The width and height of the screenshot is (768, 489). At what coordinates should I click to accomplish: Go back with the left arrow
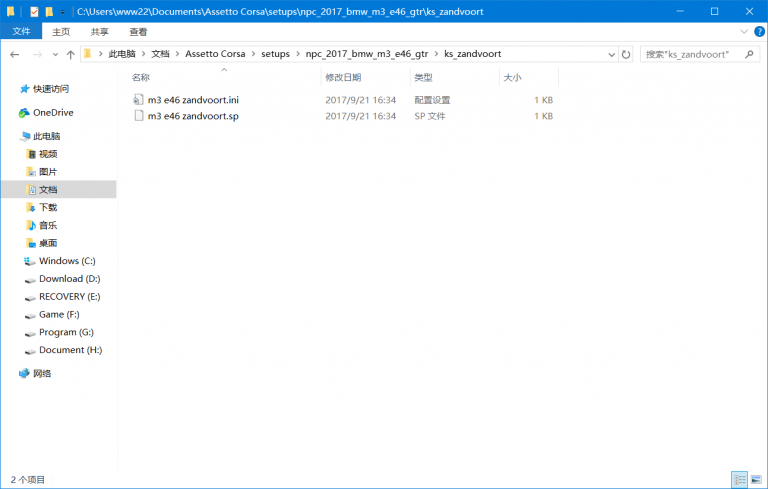[15, 54]
